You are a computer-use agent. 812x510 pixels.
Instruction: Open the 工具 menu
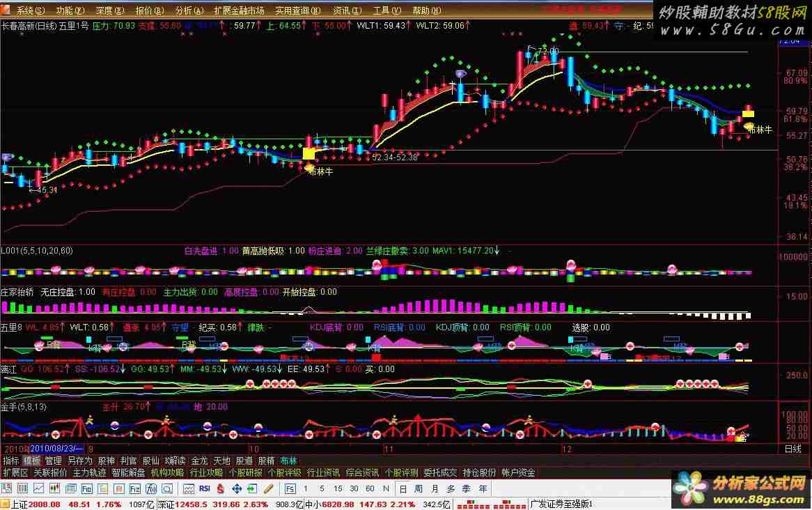coord(387,10)
